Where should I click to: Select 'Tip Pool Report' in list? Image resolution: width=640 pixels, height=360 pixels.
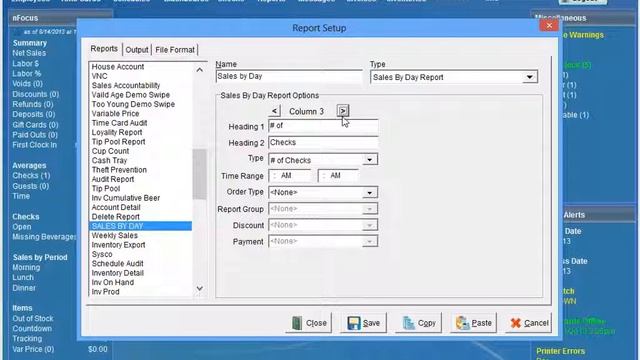[118, 142]
